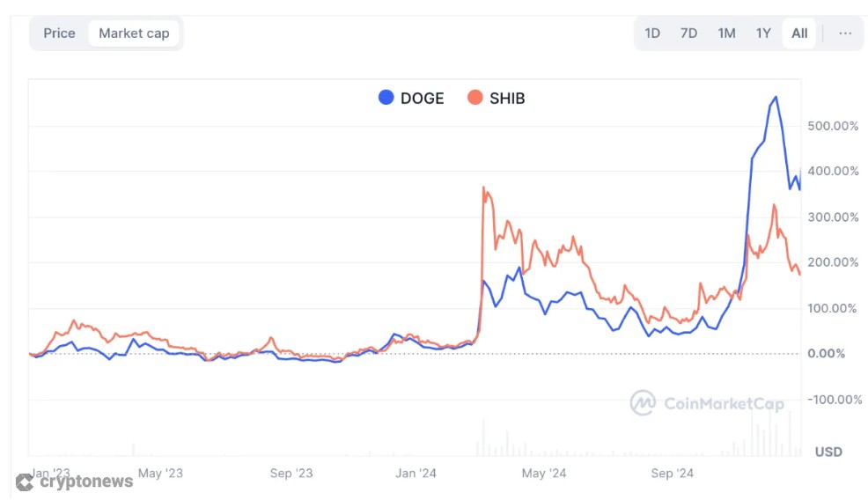Image resolution: width=868 pixels, height=500 pixels.
Task: Switch chart range to 1M
Action: (726, 33)
